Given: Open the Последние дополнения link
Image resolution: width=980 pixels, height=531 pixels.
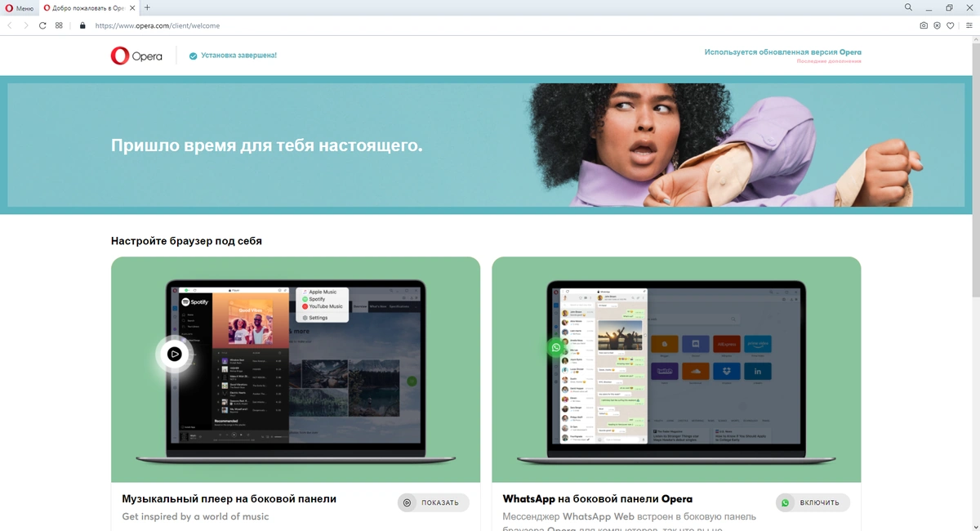Looking at the screenshot, I should (x=829, y=61).
